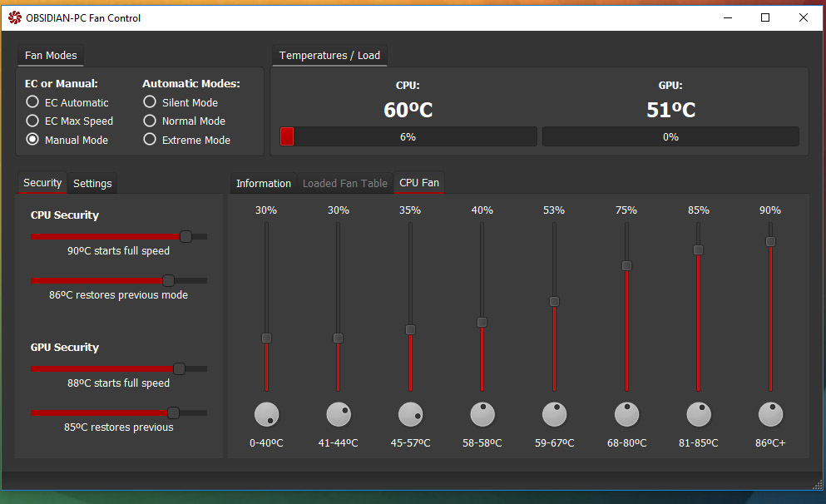Click the window resize grip
This screenshot has width=826, height=504.
tap(817, 485)
